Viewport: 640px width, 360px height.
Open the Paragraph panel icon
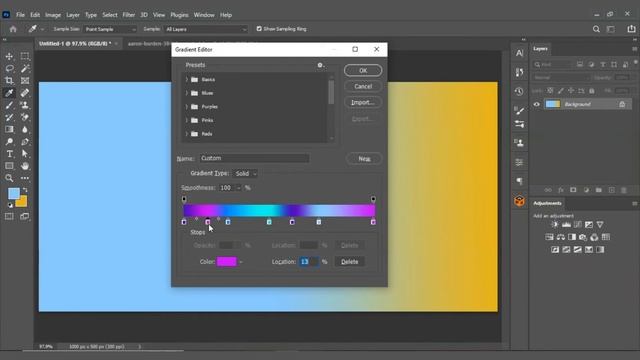(x=519, y=181)
